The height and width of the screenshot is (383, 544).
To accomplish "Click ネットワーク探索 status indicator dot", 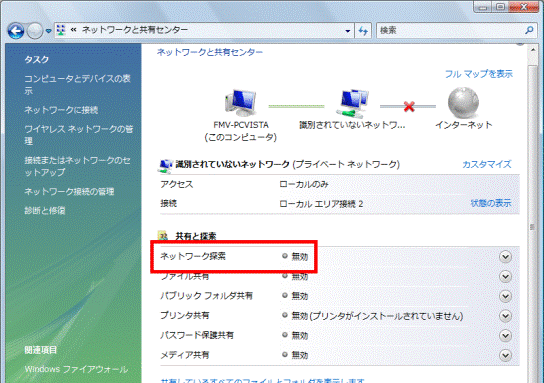I will (285, 256).
